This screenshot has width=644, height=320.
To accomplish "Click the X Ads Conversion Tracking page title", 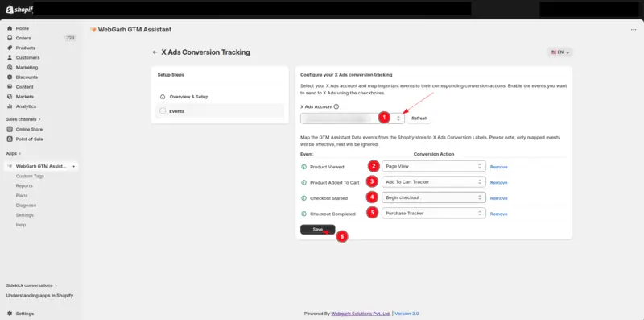I will pyautogui.click(x=205, y=52).
